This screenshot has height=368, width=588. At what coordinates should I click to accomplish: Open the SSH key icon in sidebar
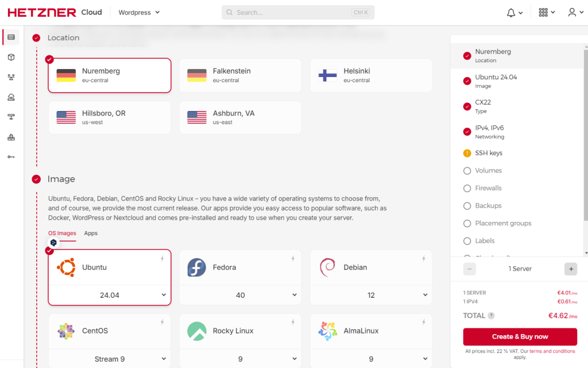pyautogui.click(x=11, y=157)
